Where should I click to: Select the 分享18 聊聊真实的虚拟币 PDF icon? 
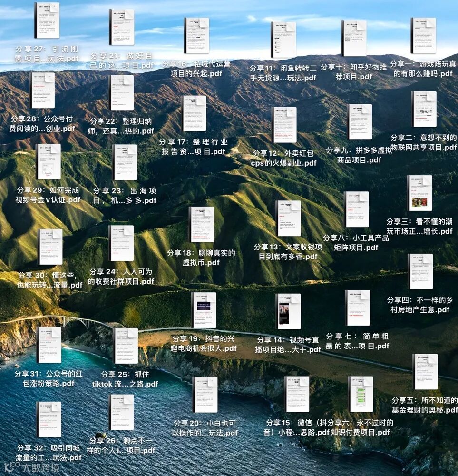pos(201,225)
